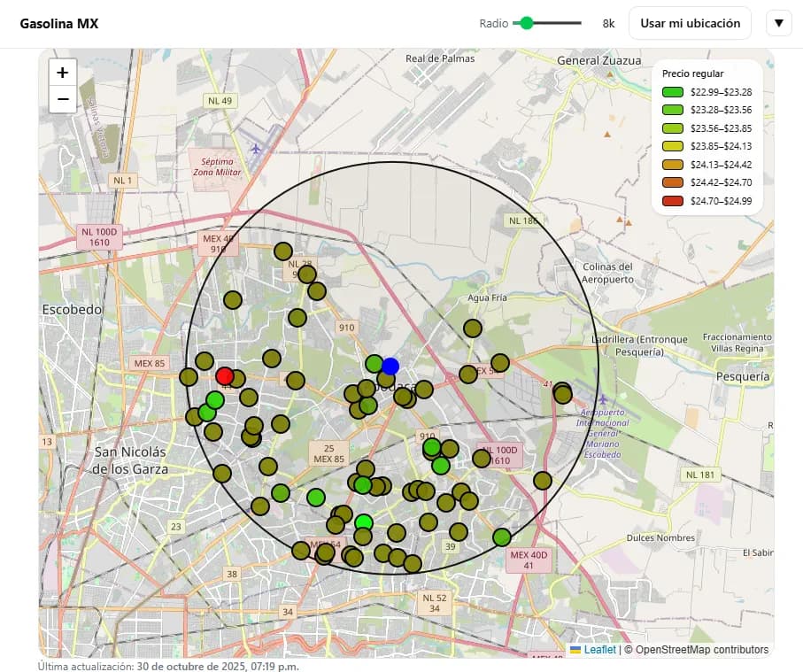Open the top-right dropdown arrow menu

[x=778, y=23]
